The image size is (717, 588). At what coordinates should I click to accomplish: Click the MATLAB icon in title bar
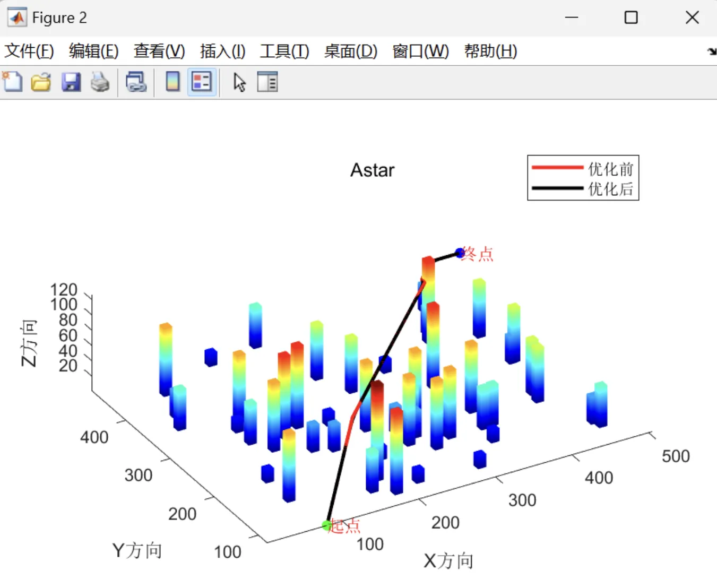[17, 18]
